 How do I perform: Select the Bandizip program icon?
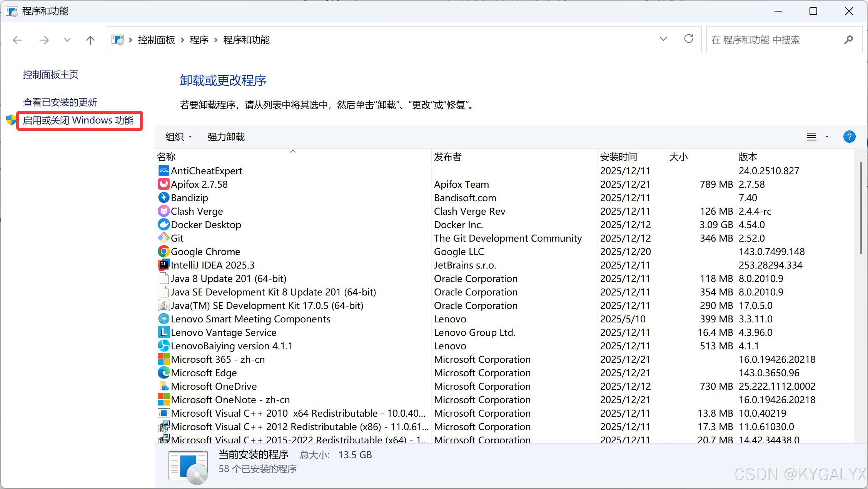coord(164,198)
